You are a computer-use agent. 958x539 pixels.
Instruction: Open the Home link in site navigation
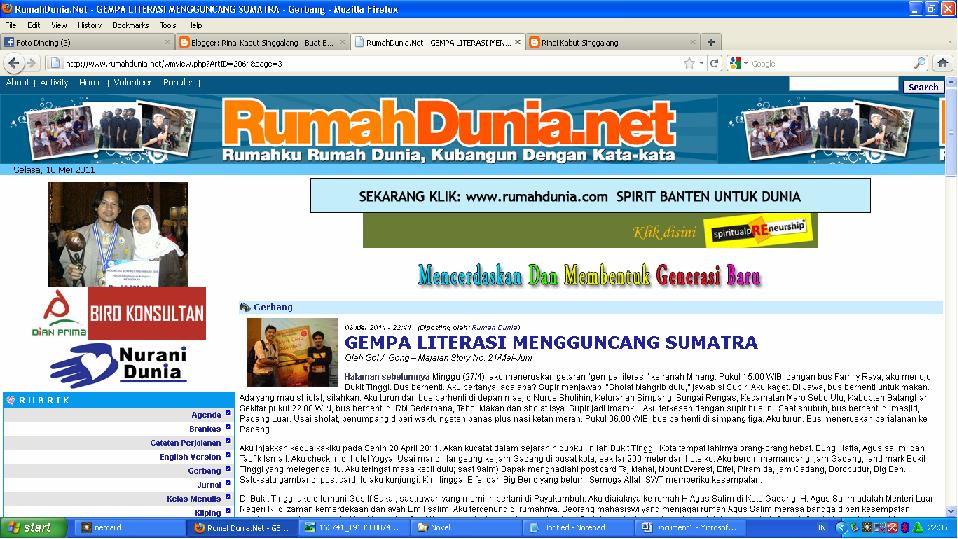tap(89, 82)
